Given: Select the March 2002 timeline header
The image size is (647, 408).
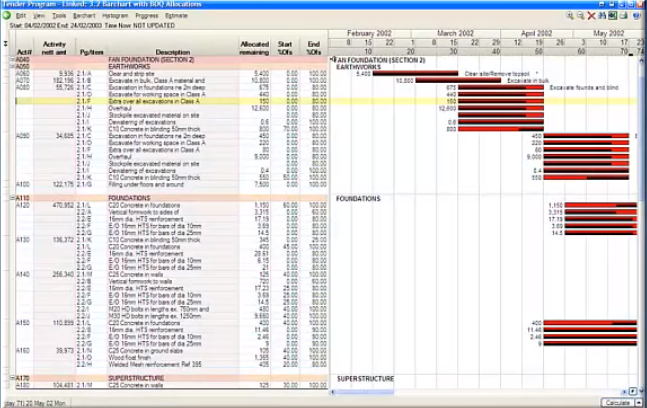Looking at the screenshot, I should coord(454,33).
